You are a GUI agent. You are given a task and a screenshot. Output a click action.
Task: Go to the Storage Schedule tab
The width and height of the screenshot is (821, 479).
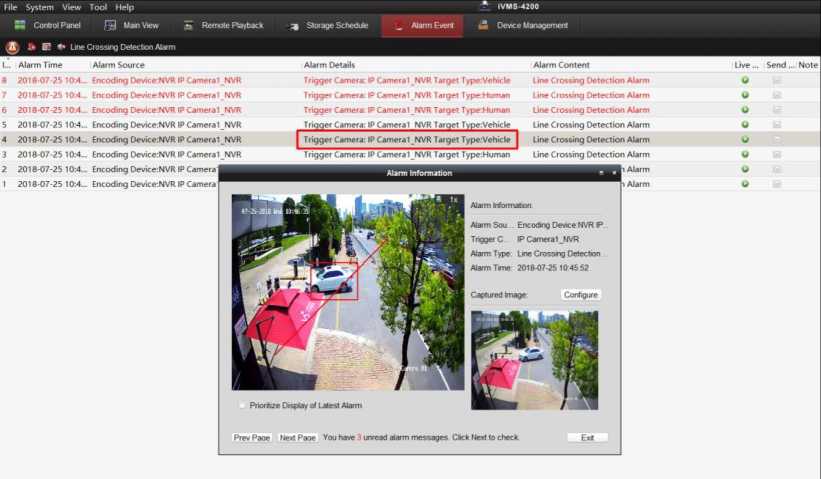point(327,25)
